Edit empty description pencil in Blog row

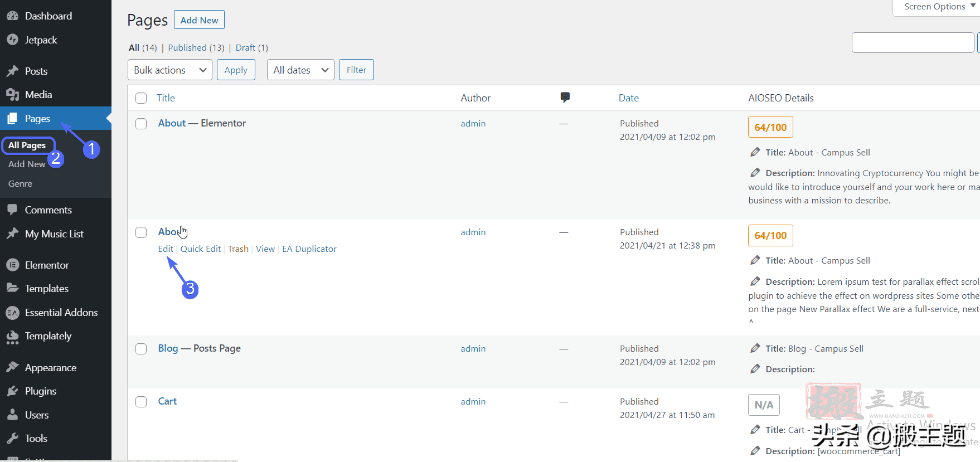click(x=755, y=369)
